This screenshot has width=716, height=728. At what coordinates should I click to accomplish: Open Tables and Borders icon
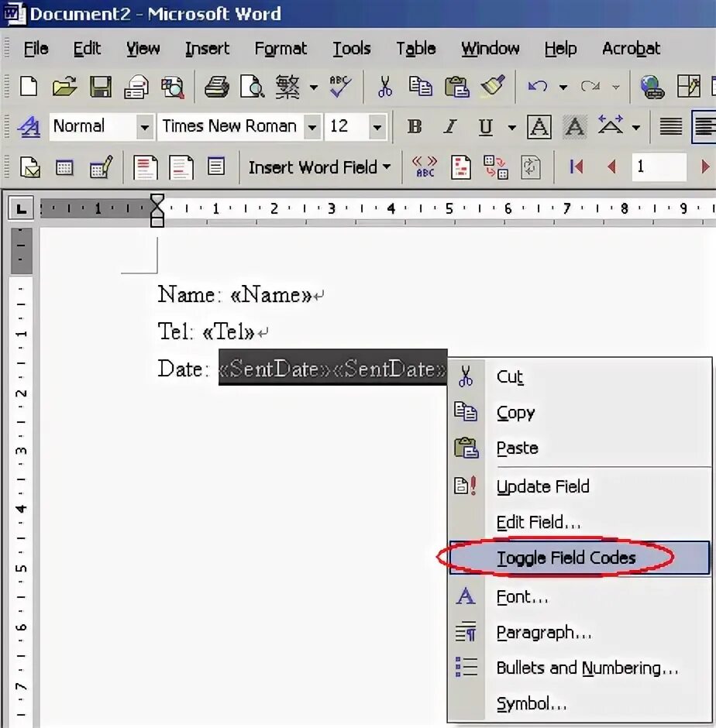689,87
